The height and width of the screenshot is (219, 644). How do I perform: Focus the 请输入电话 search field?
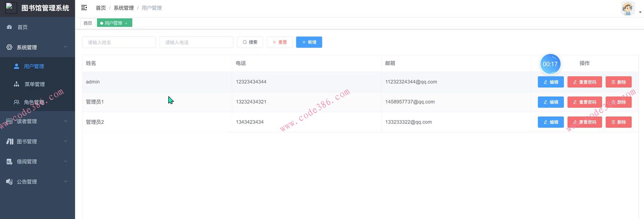pyautogui.click(x=196, y=42)
